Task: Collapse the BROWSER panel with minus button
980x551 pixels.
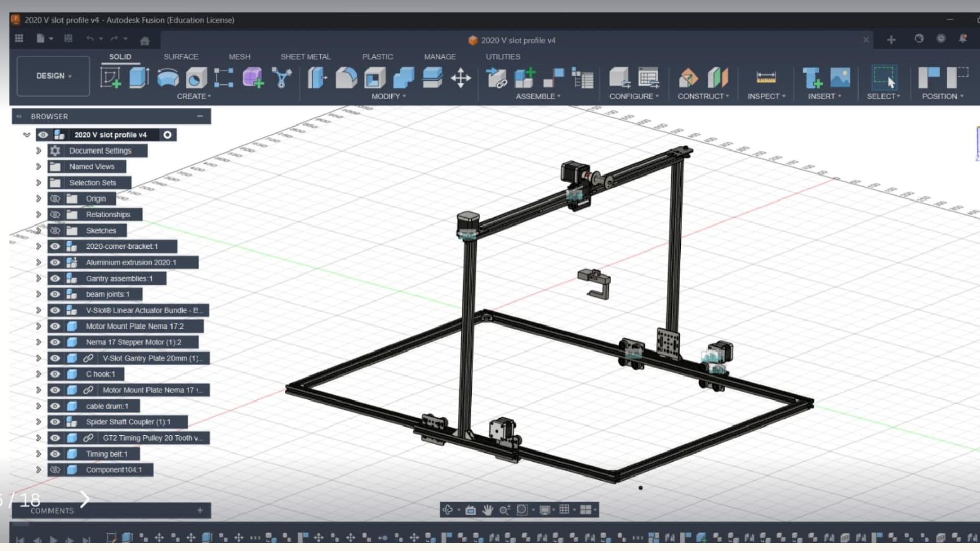Action: coord(200,116)
